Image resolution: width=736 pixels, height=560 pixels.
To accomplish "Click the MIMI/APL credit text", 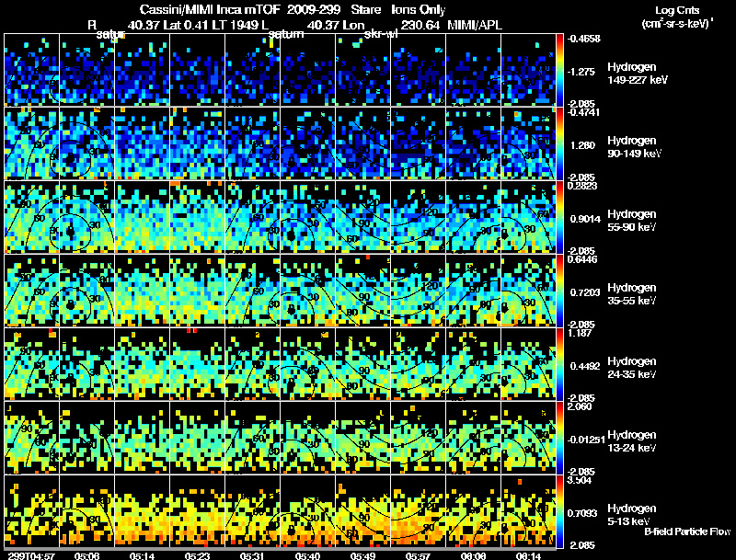I will [x=475, y=25].
